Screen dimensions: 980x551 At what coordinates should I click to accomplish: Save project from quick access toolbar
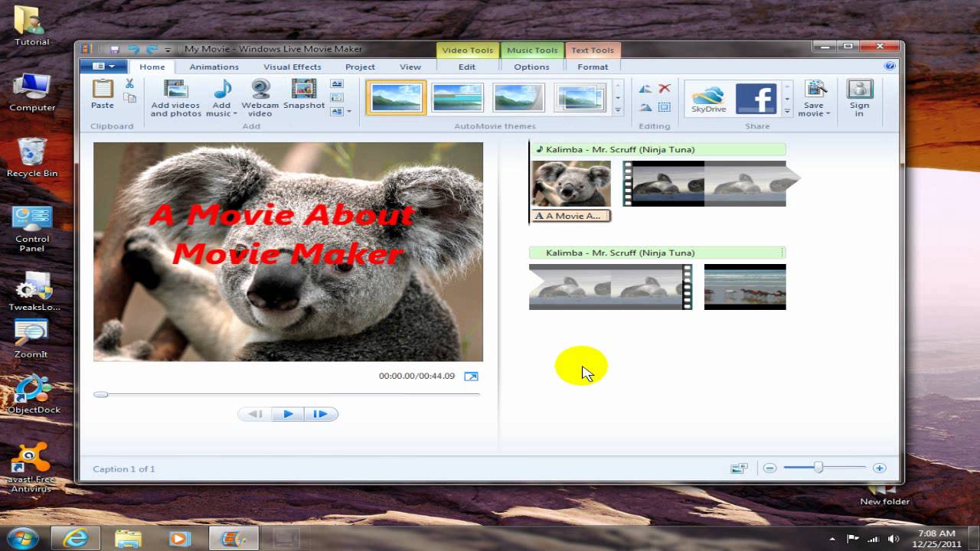(115, 50)
